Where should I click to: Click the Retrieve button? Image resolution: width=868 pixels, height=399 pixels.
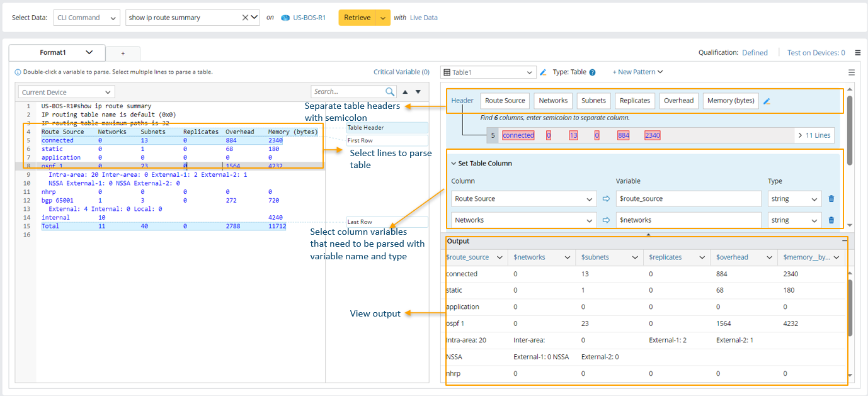[x=357, y=18]
